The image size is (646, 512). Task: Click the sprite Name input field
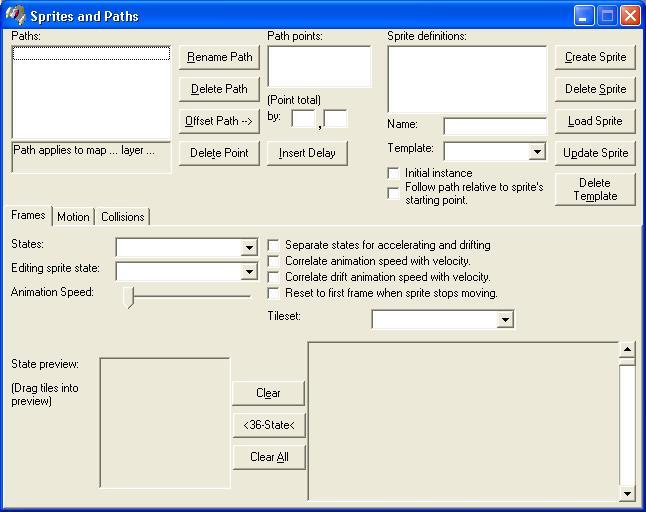(495, 126)
